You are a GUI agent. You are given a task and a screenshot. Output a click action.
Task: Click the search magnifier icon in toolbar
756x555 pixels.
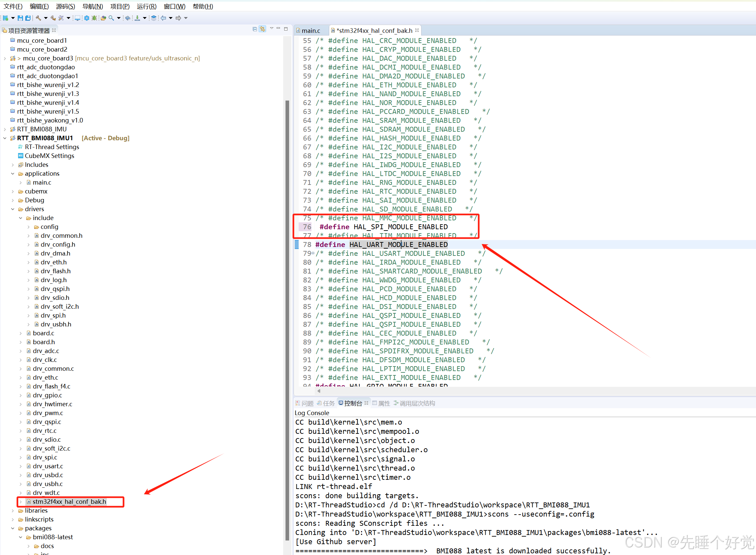pos(111,18)
